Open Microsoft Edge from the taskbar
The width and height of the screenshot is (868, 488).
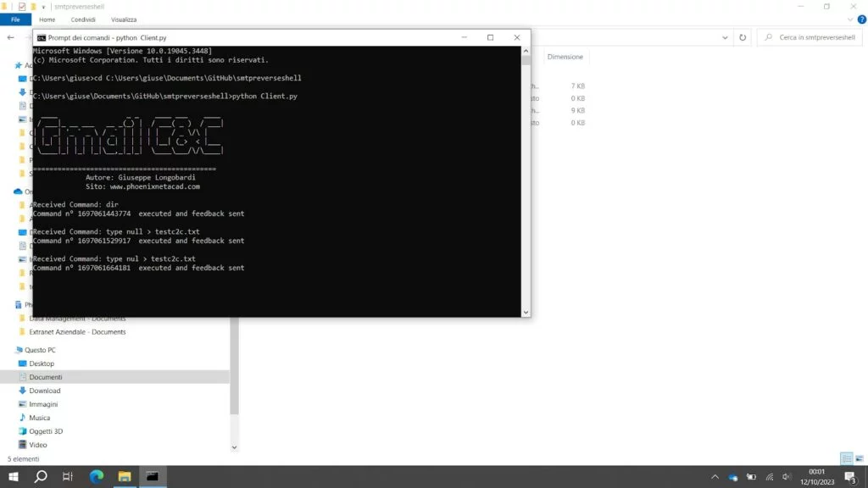[96, 476]
